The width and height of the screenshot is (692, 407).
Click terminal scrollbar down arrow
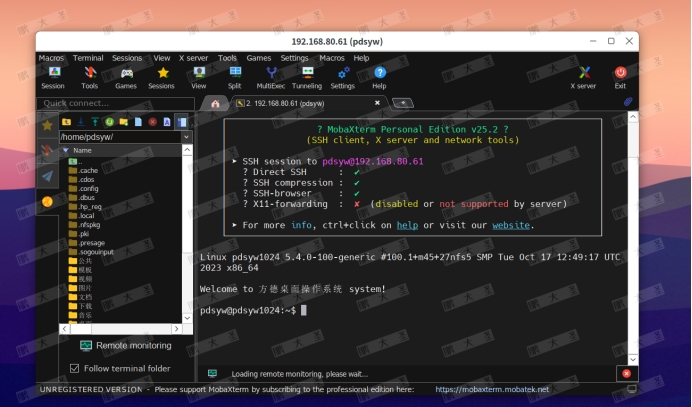pyautogui.click(x=633, y=359)
